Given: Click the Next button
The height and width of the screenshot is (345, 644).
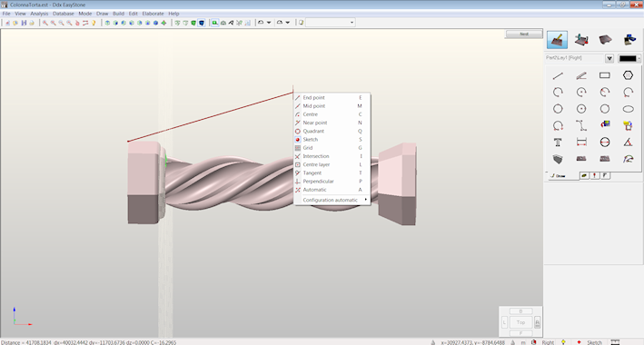Looking at the screenshot, I should click(x=524, y=34).
